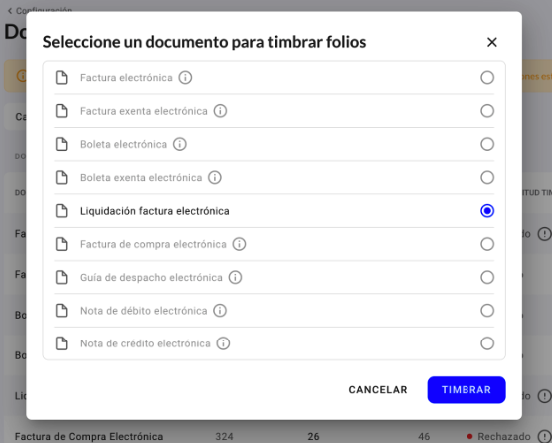The image size is (552, 443).
Task: Click info icon beside Boleta electrónica
Action: coord(180,144)
